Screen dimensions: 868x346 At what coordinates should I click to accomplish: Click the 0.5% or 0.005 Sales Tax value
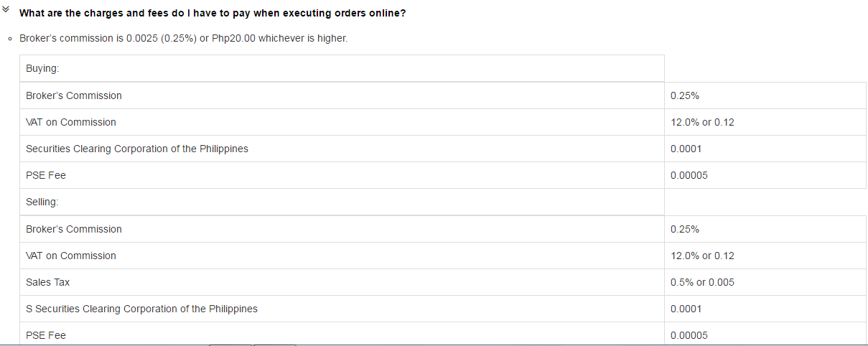pos(702,282)
